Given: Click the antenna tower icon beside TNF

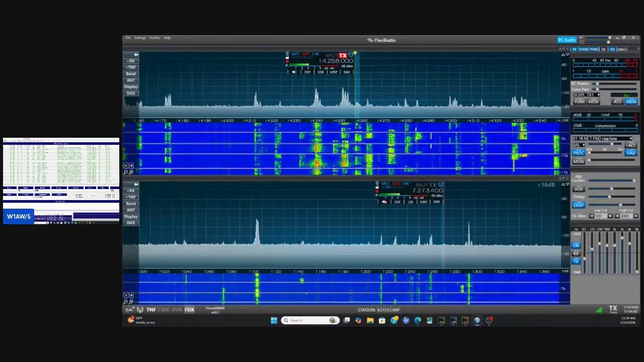Looking at the screenshot, I should point(140,310).
